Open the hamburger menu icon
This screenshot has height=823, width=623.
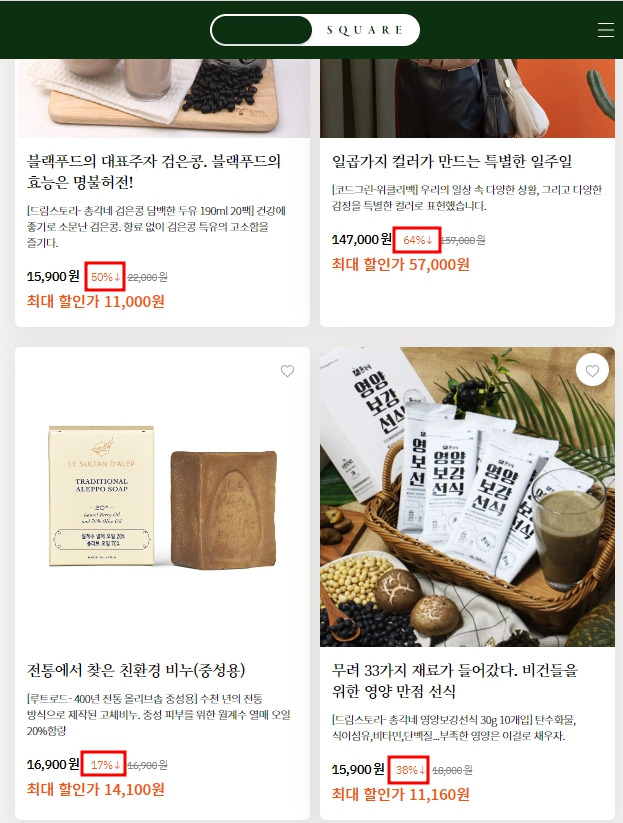(x=605, y=30)
